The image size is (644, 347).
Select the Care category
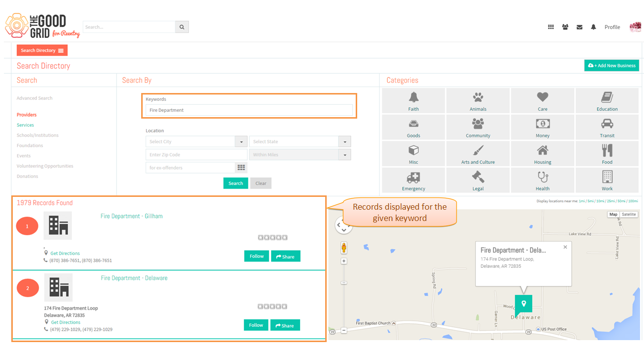542,101
